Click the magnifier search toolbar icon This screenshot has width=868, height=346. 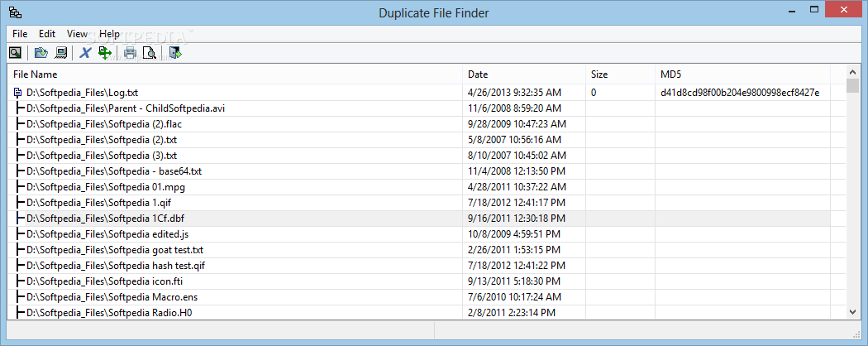point(15,53)
